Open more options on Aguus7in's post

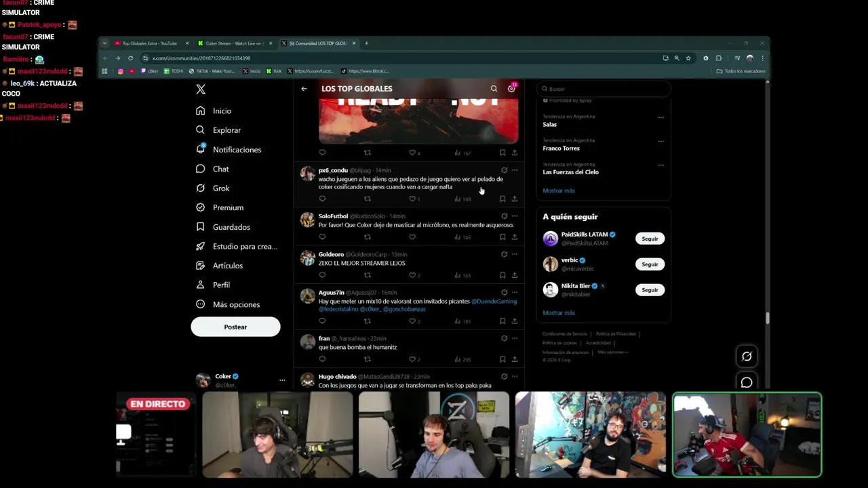[515, 292]
